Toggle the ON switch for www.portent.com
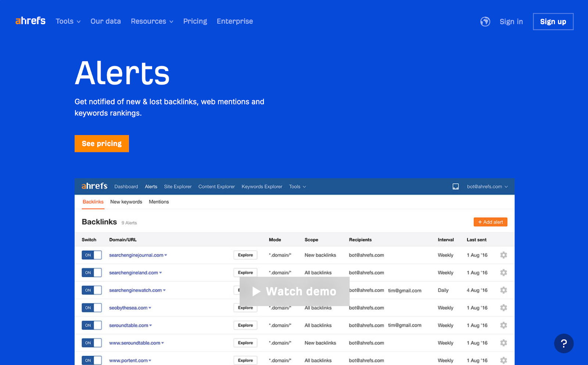 (x=92, y=361)
